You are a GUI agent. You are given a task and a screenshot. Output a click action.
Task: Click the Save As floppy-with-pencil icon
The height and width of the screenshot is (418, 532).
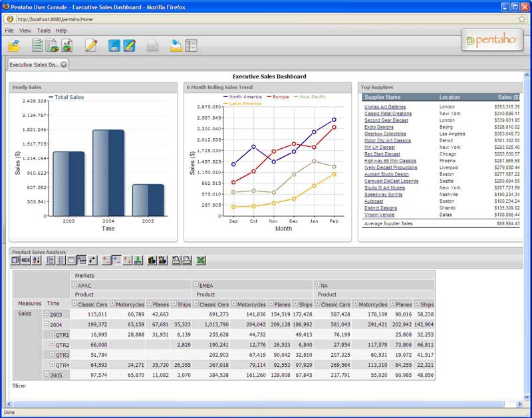(x=129, y=45)
